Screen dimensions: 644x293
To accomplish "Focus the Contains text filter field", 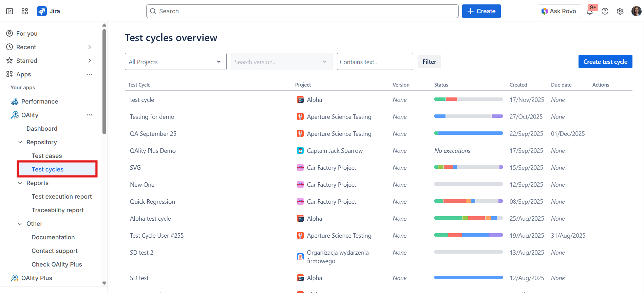I will 375,61.
